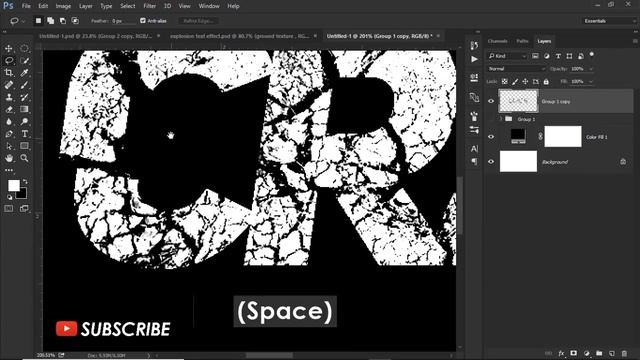
Task: Swap foreground and background colors
Action: tap(25, 181)
